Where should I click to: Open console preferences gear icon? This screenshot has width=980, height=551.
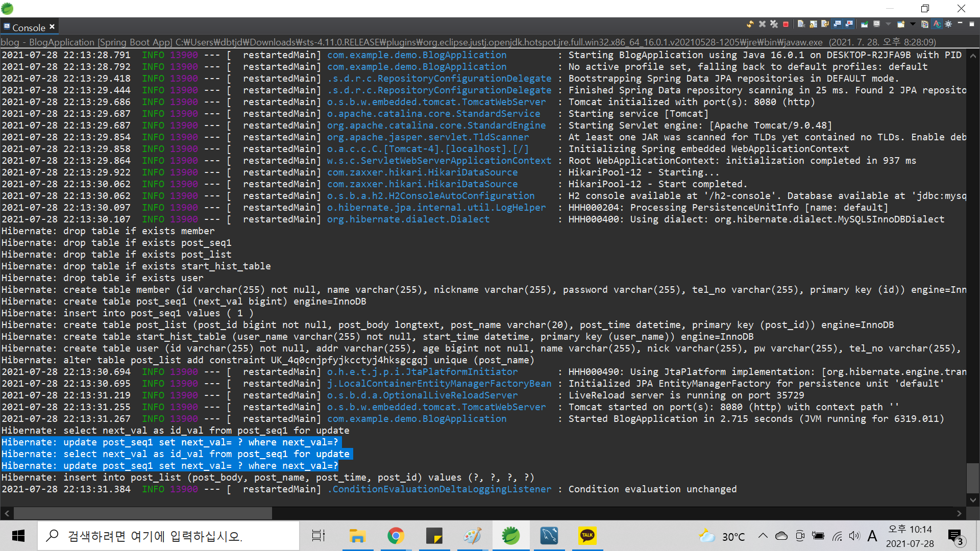click(x=948, y=24)
